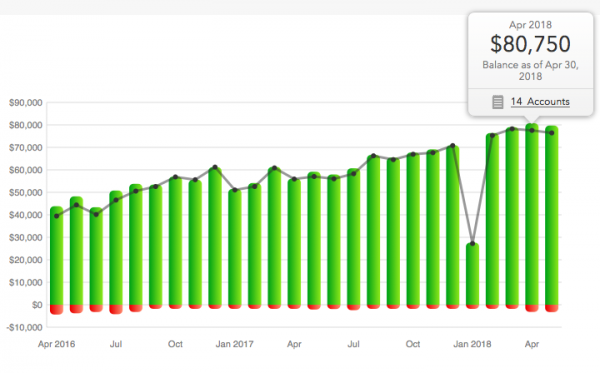Viewport: 600px width, 373px height.
Task: Click the Apr 2017 green bar
Action: pyautogui.click(x=294, y=241)
